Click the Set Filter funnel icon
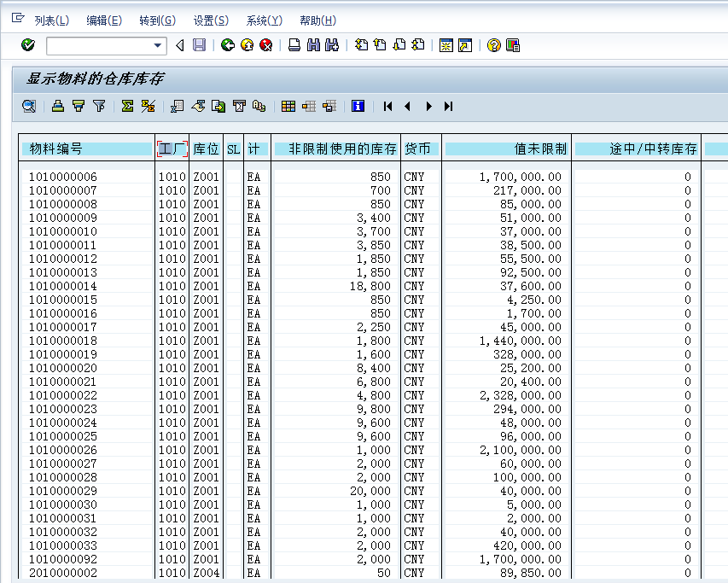The width and height of the screenshot is (728, 583). (x=99, y=106)
